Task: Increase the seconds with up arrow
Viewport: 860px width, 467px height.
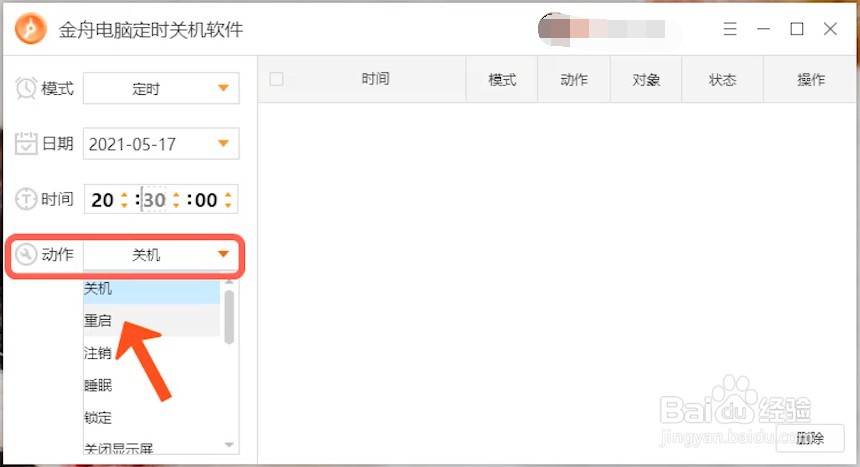Action: tap(228, 194)
